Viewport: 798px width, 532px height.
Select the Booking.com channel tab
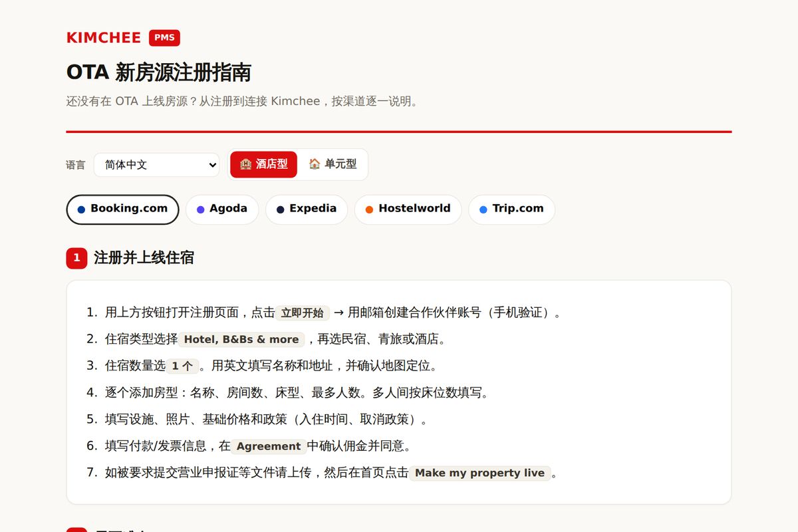(x=122, y=209)
